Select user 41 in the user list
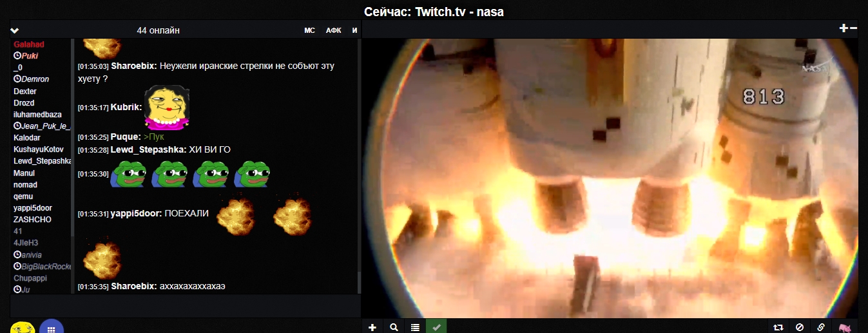The image size is (868, 333). tap(18, 231)
